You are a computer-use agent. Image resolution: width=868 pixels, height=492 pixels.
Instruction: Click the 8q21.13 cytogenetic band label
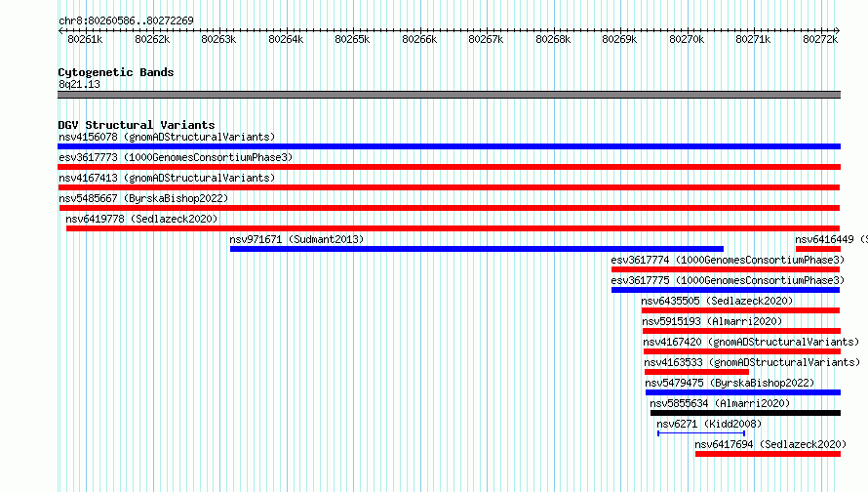pyautogui.click(x=79, y=84)
